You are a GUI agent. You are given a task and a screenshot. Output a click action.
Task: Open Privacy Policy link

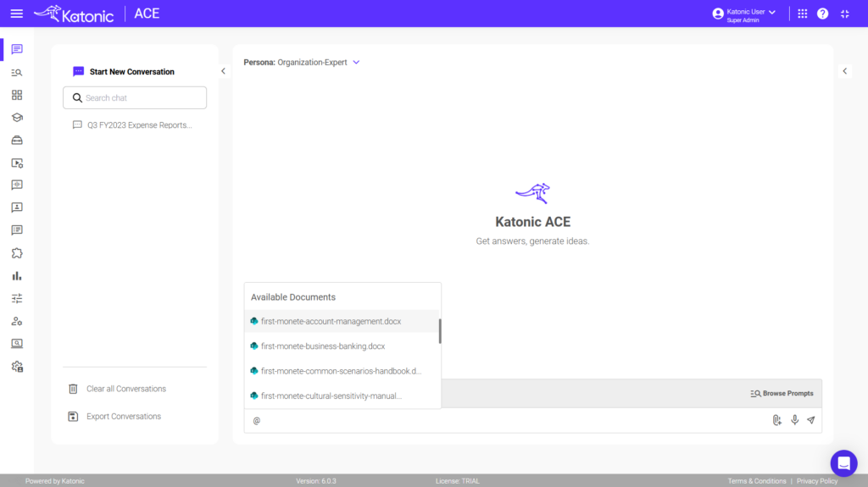(x=817, y=481)
